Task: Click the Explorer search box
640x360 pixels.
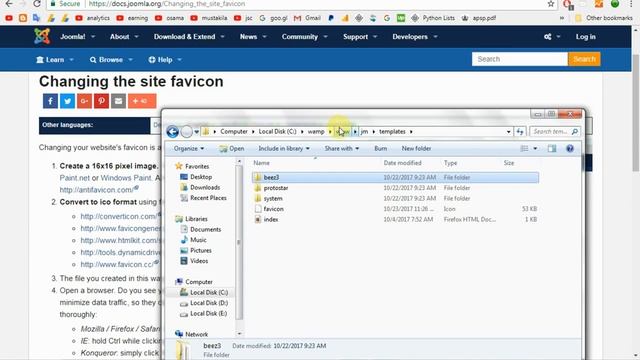Action: [x=551, y=131]
